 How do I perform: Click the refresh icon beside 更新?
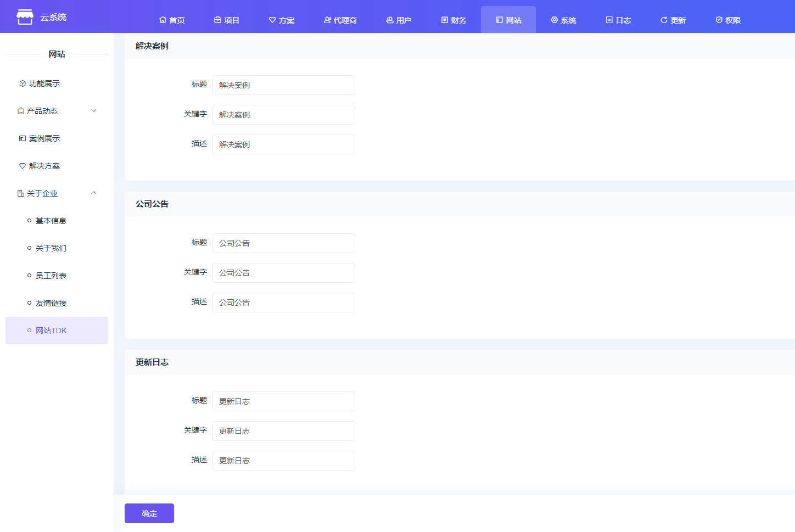(x=664, y=20)
